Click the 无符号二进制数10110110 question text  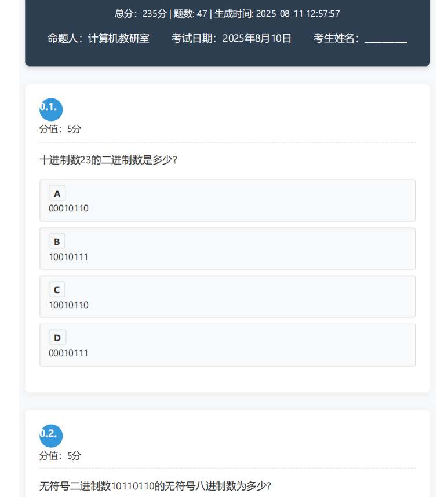[x=155, y=485]
